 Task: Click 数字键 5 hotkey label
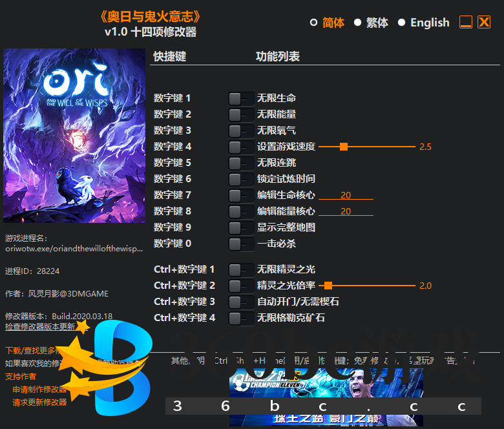[x=173, y=163]
